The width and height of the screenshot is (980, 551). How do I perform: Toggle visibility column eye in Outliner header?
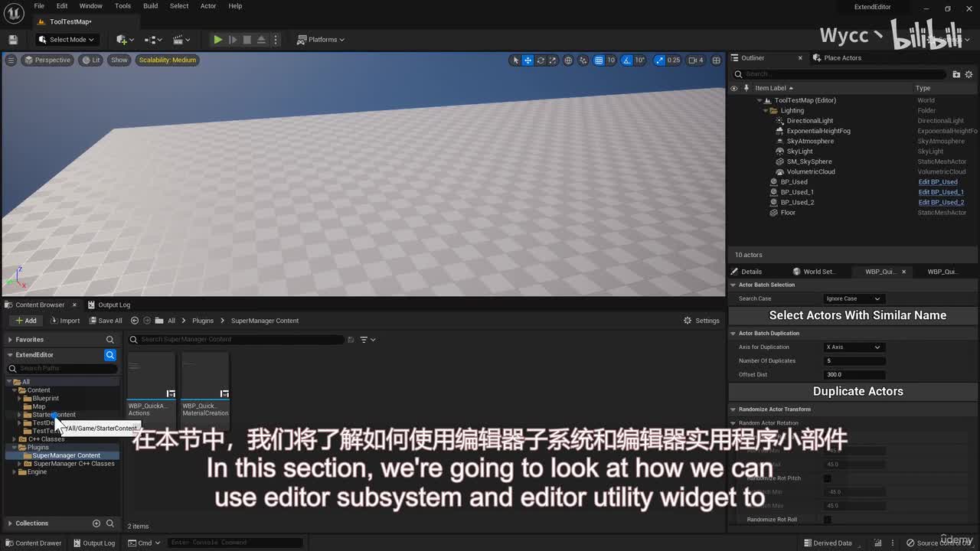[x=733, y=88]
